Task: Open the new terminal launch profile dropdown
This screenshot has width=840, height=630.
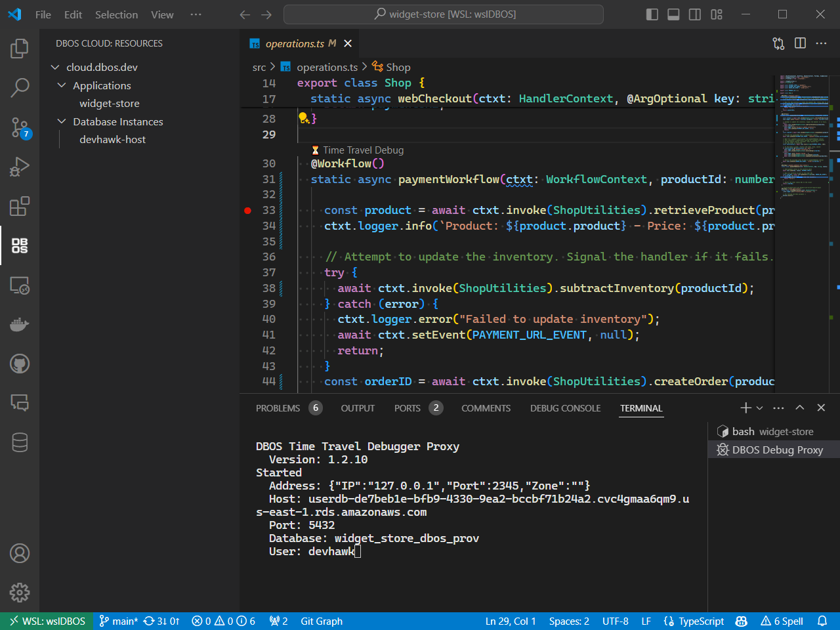Action: coord(760,408)
